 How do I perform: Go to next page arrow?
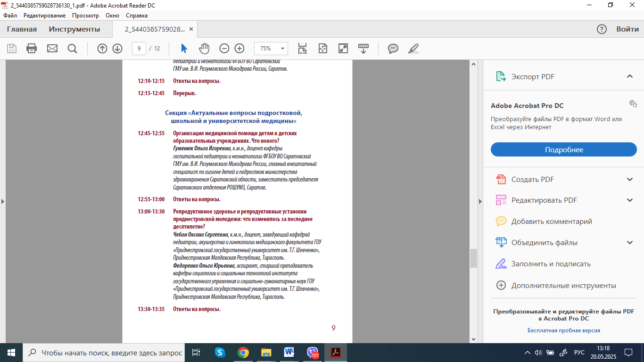click(x=117, y=49)
